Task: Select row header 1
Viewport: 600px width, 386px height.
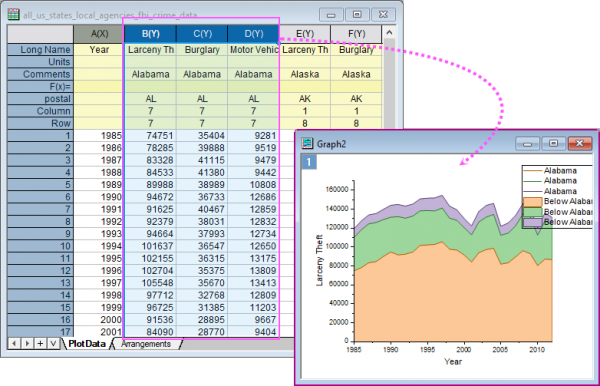Action: [41, 135]
